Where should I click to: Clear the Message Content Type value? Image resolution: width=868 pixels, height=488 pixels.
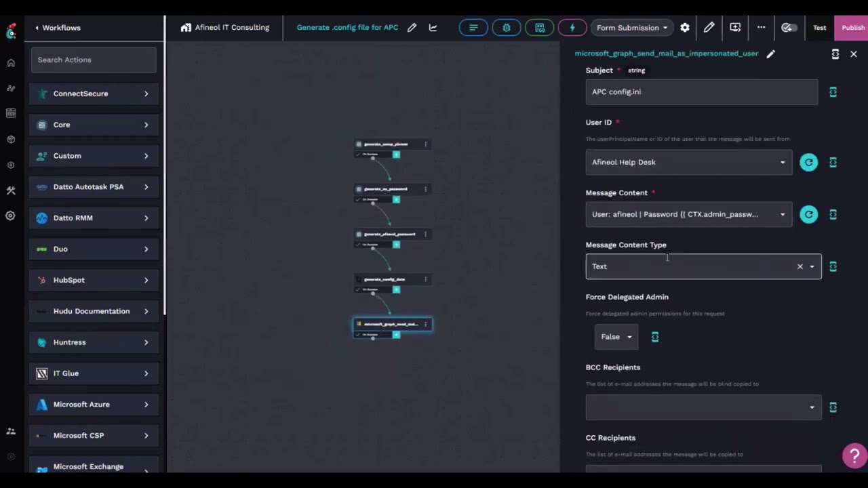click(800, 266)
